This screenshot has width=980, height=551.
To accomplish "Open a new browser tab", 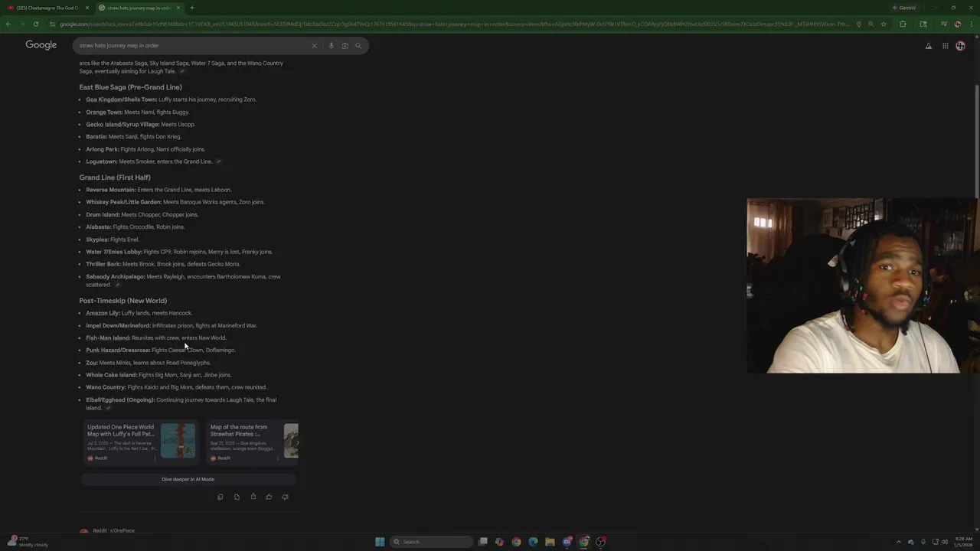I will pos(191,8).
